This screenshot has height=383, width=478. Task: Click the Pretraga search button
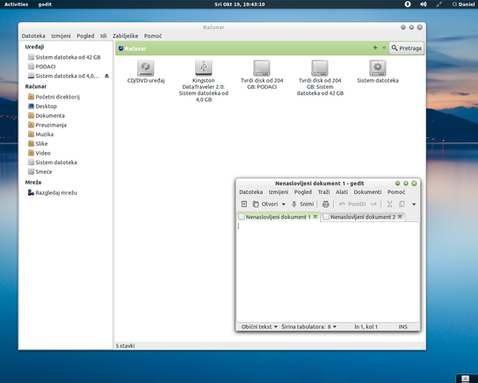406,48
